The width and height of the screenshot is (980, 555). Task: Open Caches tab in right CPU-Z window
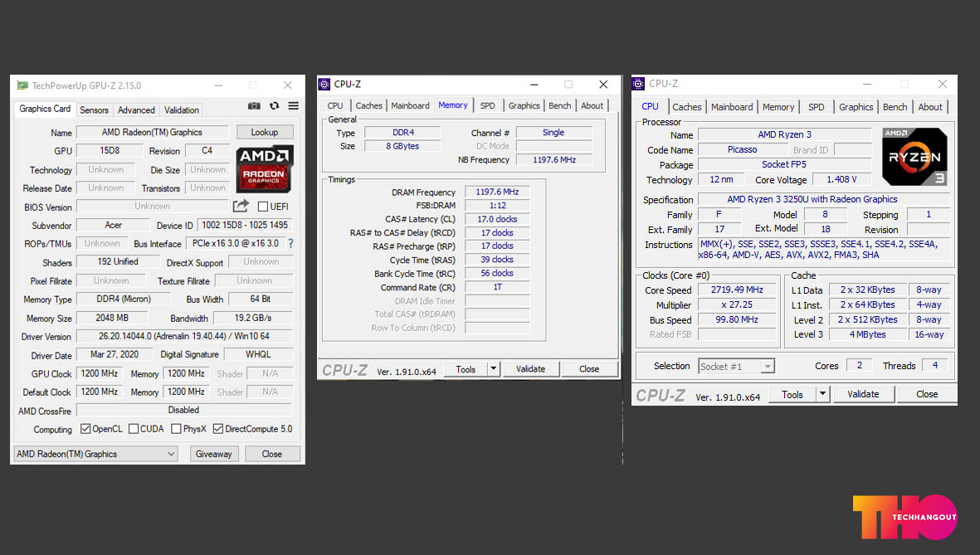pos(687,107)
